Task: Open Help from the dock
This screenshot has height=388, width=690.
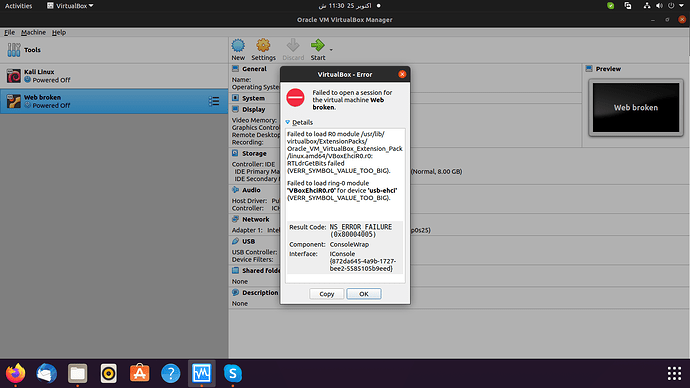Action: pyautogui.click(x=171, y=373)
